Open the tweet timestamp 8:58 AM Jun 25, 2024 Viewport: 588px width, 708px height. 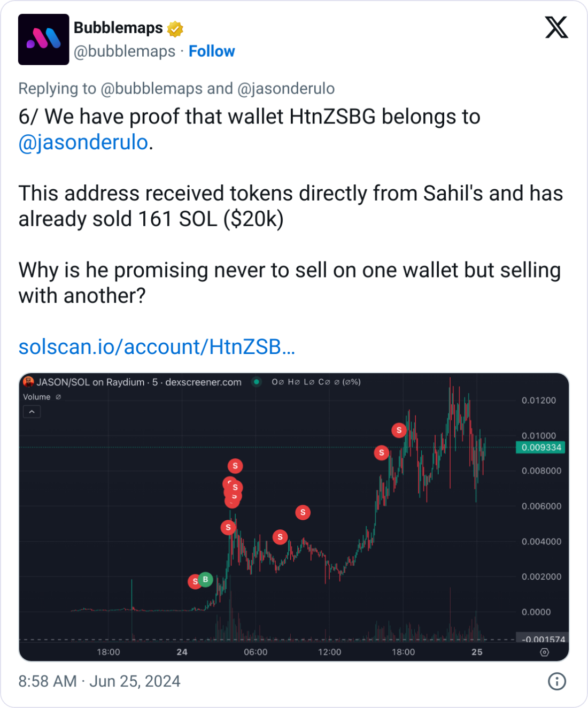click(x=99, y=681)
